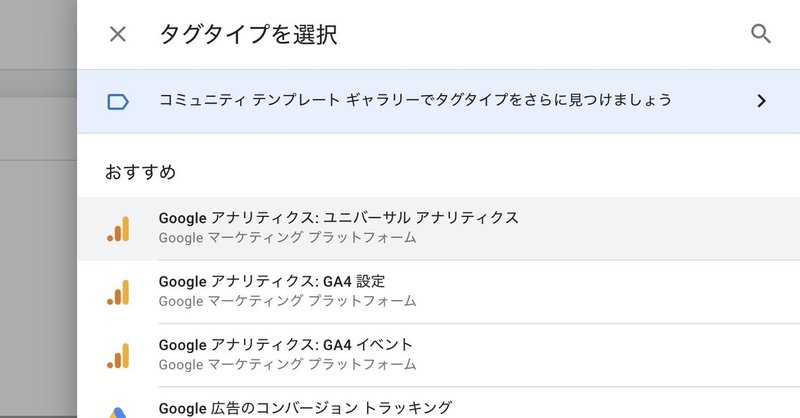Click empty right side of Universal Analytics row
Viewport: 800px width, 418px height.
(680, 228)
